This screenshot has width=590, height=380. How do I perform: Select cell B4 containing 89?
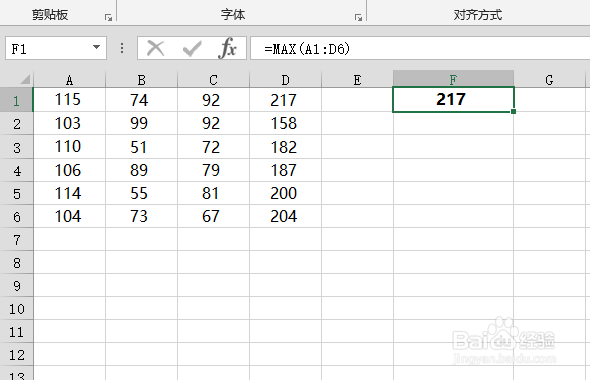[141, 170]
